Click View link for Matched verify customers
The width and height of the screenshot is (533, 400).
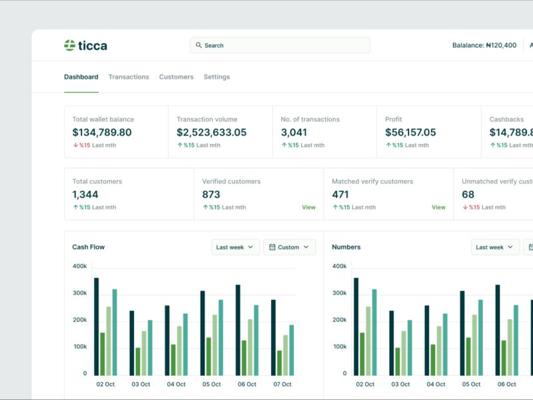[x=439, y=207]
